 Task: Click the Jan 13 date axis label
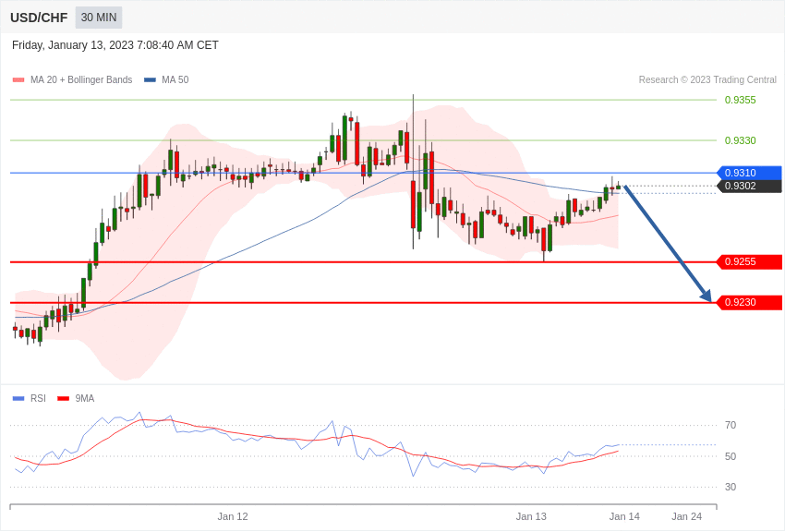531,516
